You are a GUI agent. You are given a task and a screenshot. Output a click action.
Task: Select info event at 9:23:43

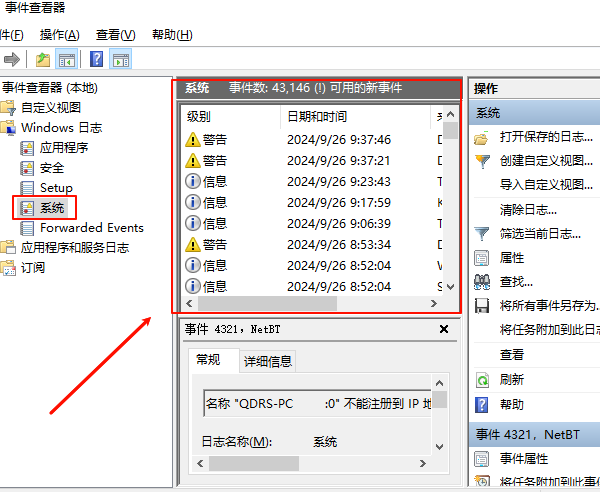pos(312,181)
